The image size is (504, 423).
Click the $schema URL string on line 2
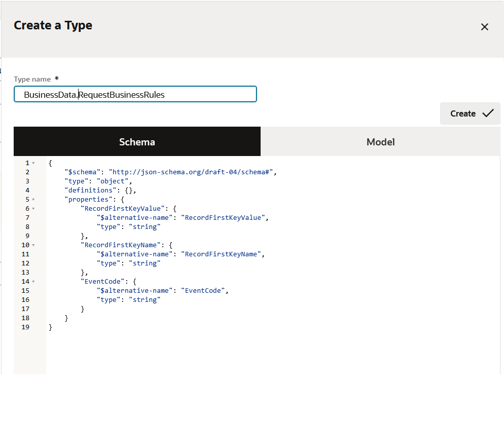[x=191, y=172]
